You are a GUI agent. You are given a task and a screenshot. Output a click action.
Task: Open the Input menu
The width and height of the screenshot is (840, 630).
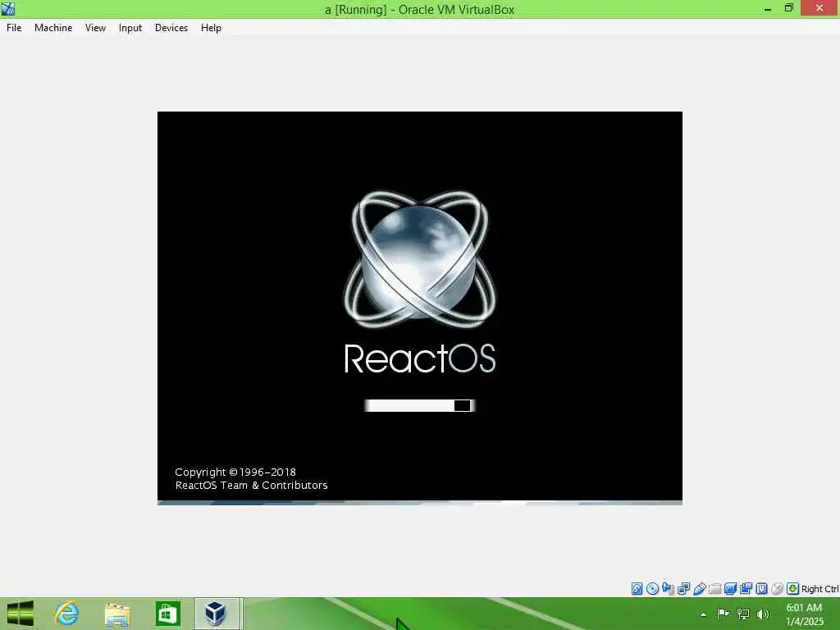click(x=130, y=28)
